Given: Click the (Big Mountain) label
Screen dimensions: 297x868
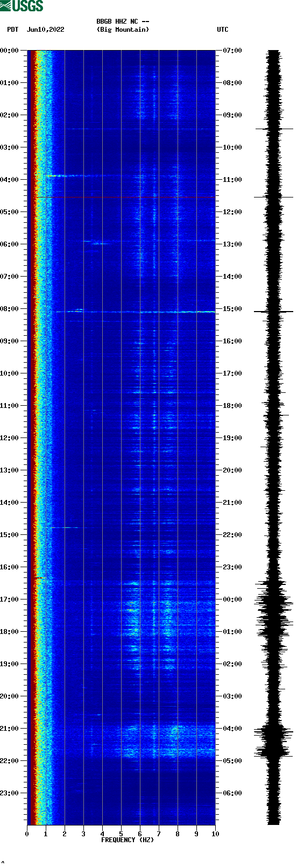Looking at the screenshot, I should click(x=123, y=30).
